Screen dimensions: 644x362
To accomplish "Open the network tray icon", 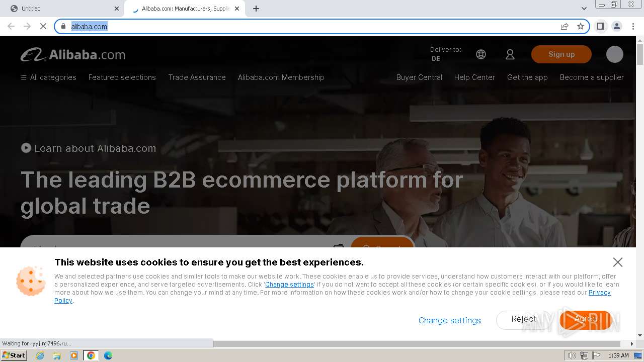I will click(x=584, y=355).
